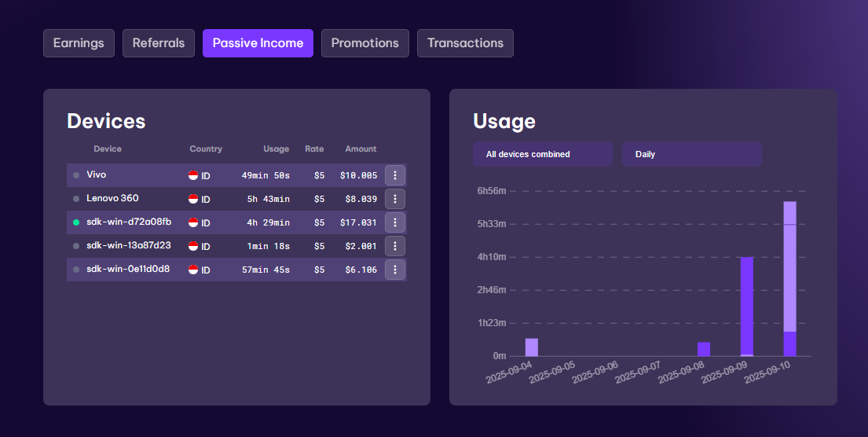
Task: Click the Usage column header
Action: click(277, 149)
